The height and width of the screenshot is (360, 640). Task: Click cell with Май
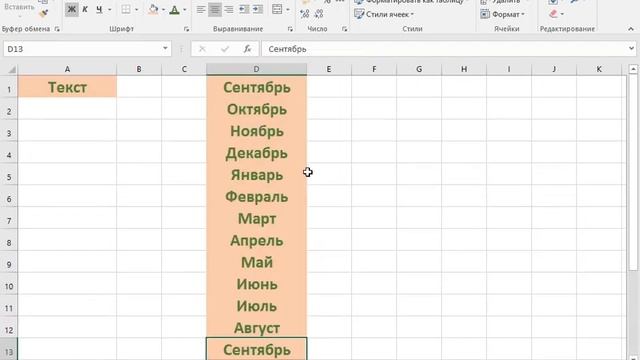tap(257, 262)
